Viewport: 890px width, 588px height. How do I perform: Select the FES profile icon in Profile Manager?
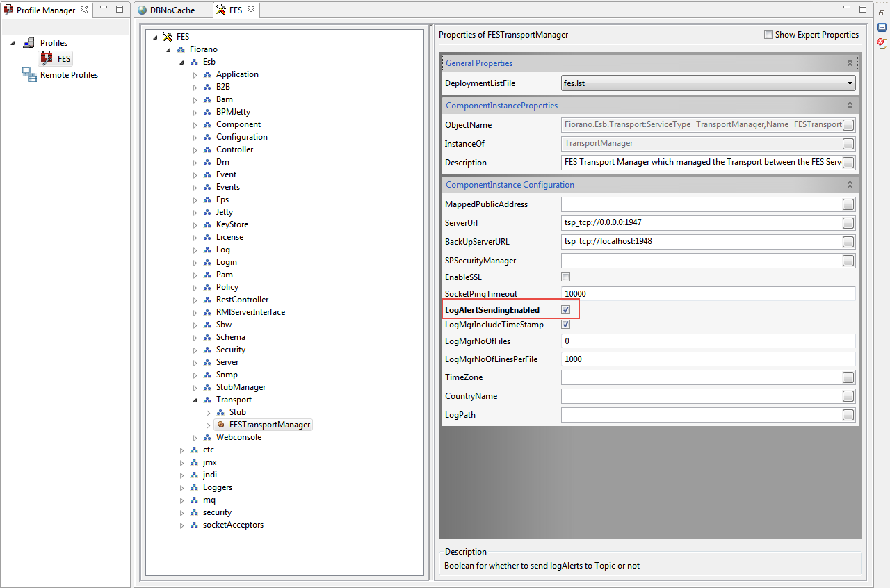(47, 59)
